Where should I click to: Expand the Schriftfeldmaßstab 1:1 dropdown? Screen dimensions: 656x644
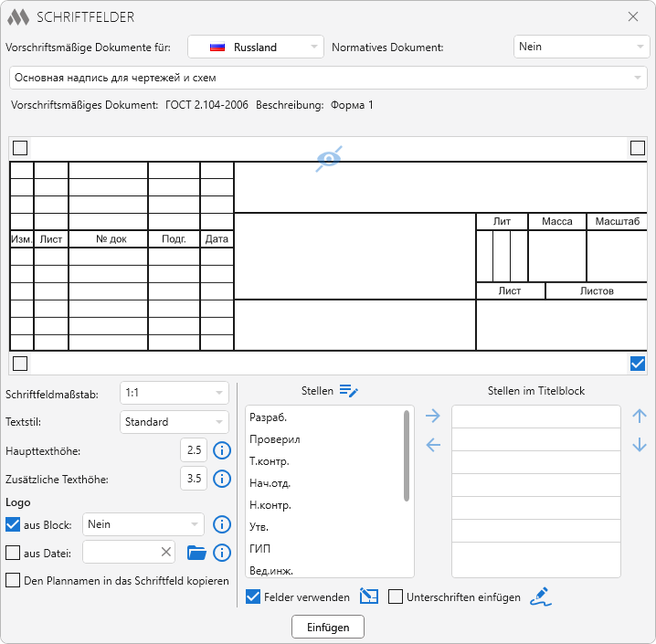click(x=175, y=394)
